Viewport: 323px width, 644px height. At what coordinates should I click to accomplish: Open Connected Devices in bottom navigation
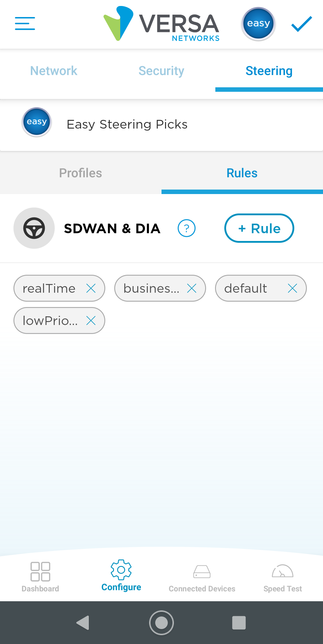tap(202, 577)
